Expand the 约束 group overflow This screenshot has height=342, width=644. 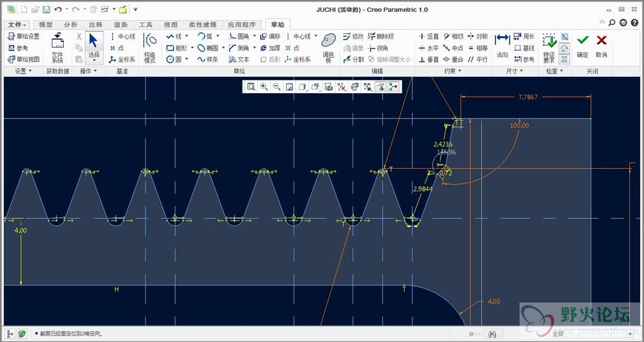(x=452, y=71)
